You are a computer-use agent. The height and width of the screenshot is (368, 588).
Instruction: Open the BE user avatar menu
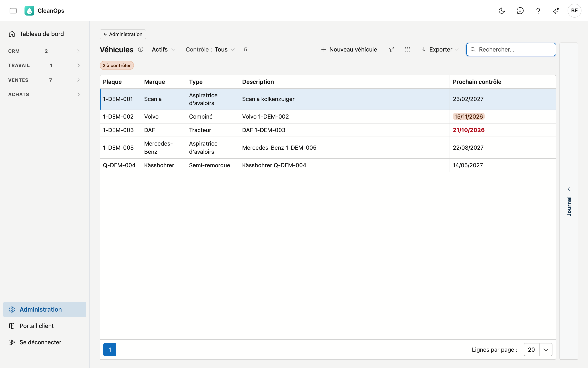[x=574, y=10]
